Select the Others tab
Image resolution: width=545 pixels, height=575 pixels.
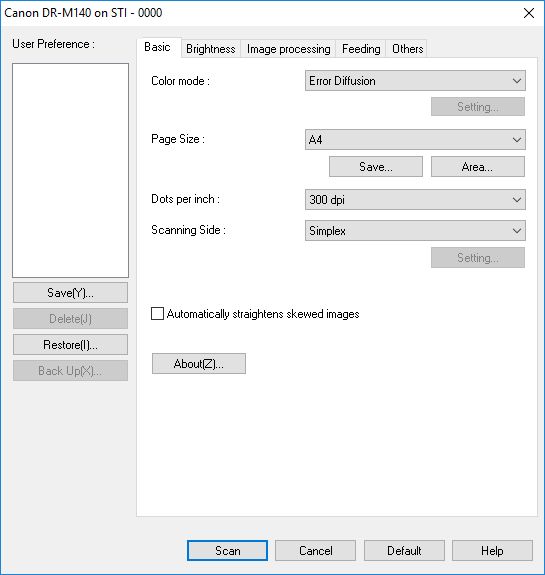[407, 49]
